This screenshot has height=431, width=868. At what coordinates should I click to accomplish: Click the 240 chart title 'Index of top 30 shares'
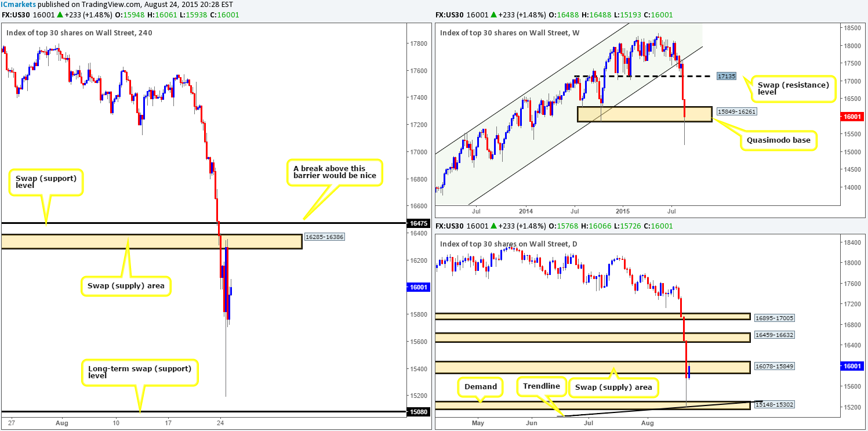coord(79,33)
